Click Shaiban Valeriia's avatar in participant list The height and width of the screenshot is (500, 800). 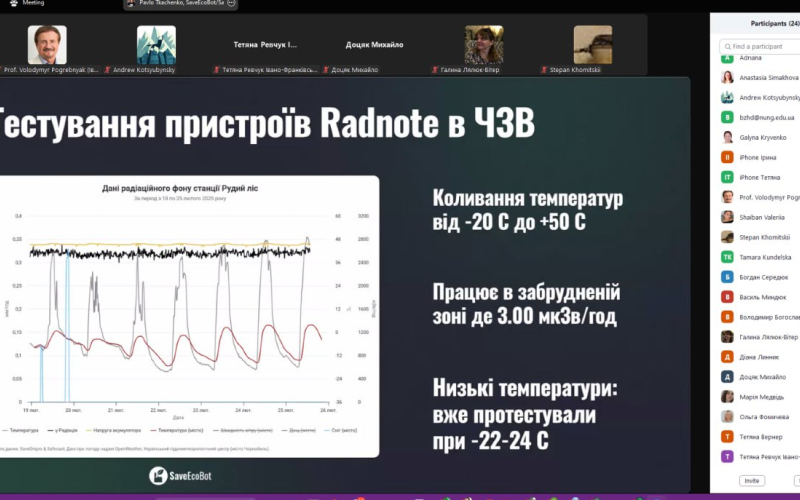[727, 217]
